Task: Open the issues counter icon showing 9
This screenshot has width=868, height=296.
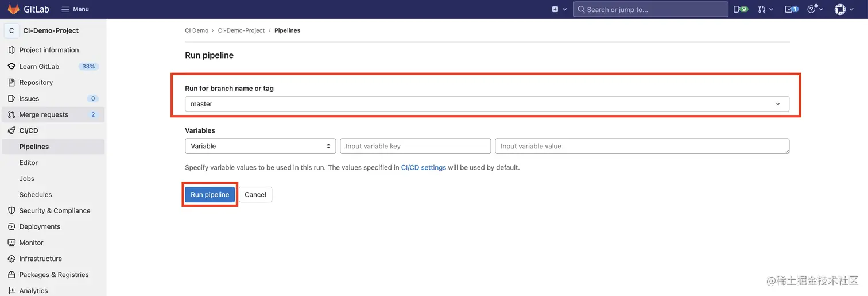Action: click(x=741, y=9)
